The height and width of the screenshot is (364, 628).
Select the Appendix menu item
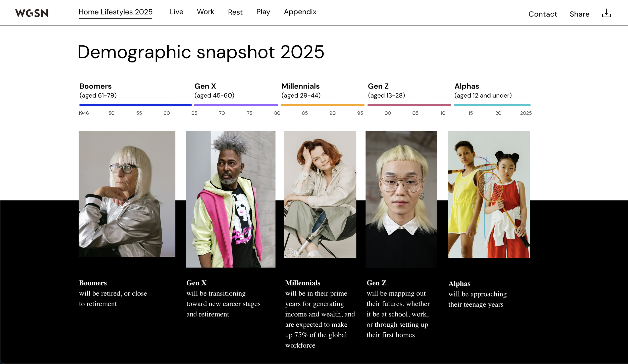click(x=300, y=12)
